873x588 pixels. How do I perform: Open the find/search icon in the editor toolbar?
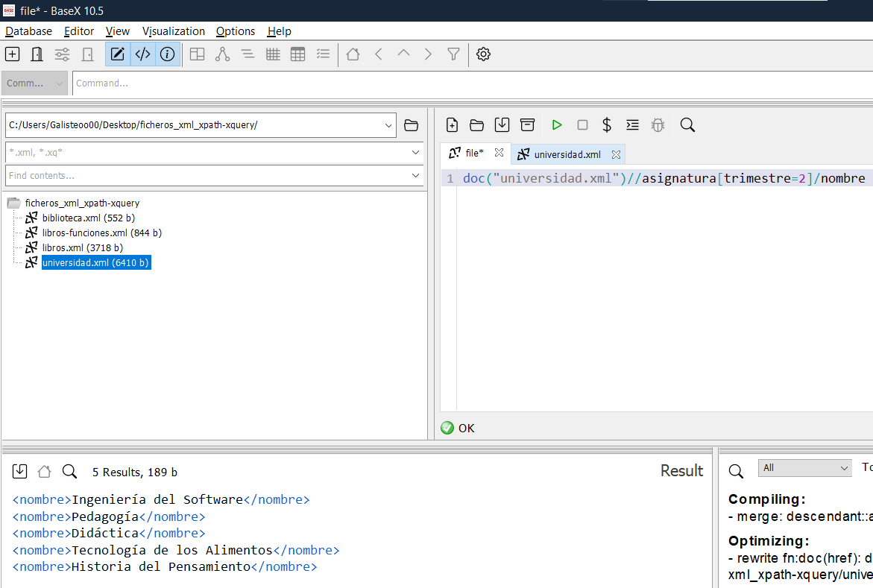click(x=687, y=124)
